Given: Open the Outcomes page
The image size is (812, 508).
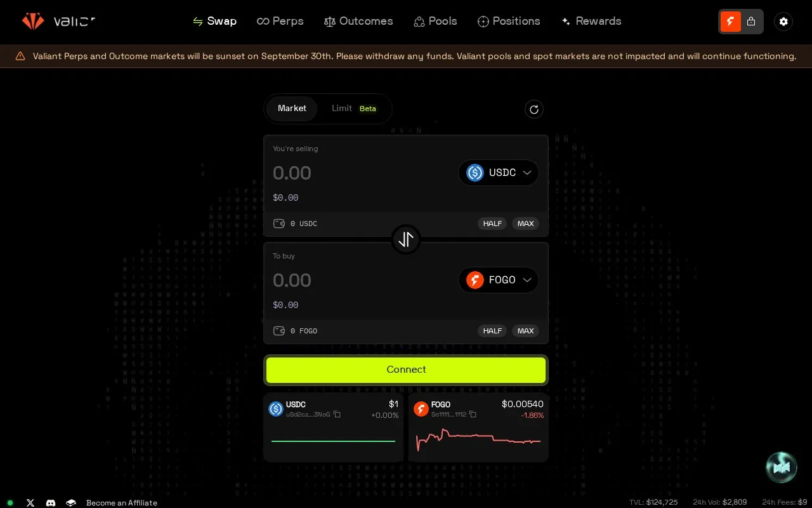Looking at the screenshot, I should tap(358, 21).
